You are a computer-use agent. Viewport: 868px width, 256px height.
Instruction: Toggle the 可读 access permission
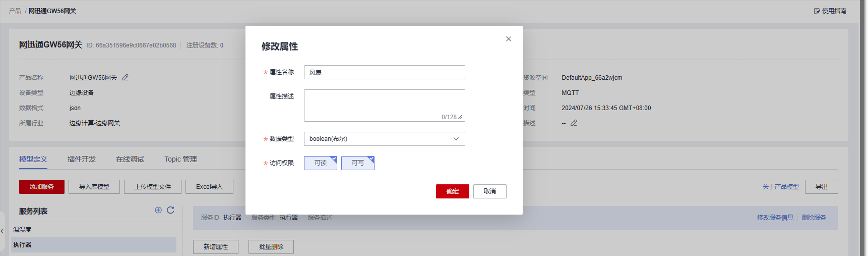tap(320, 163)
